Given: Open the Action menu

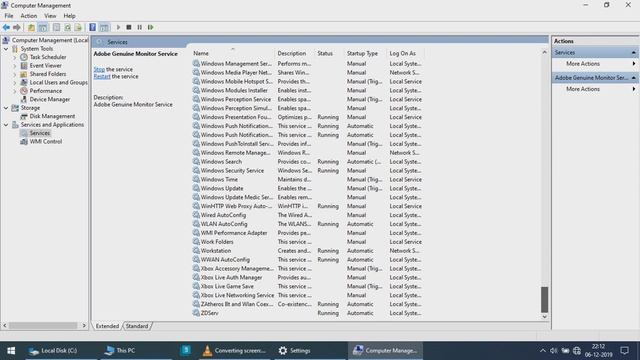Looking at the screenshot, I should (29, 16).
